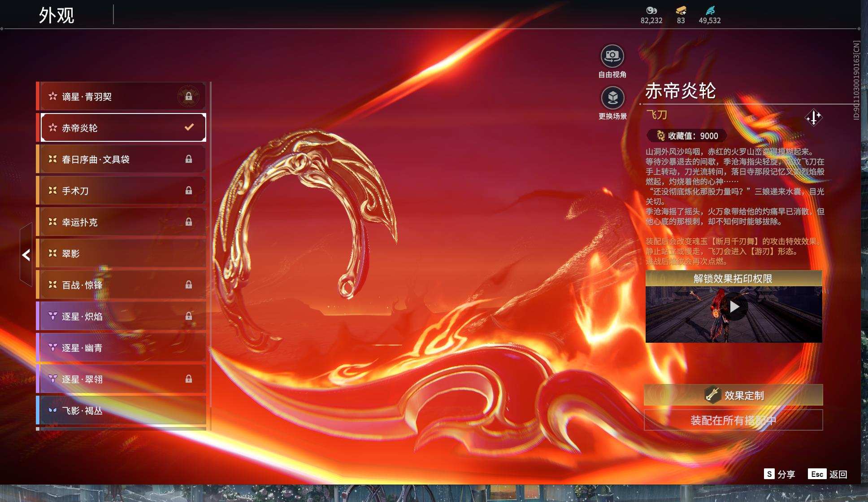This screenshot has width=868, height=502.
Task: Click the currency icon showing 82,232
Action: [651, 10]
